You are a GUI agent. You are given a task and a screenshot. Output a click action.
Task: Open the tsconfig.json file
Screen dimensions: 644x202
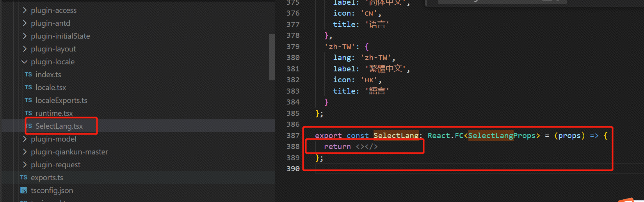click(x=52, y=190)
